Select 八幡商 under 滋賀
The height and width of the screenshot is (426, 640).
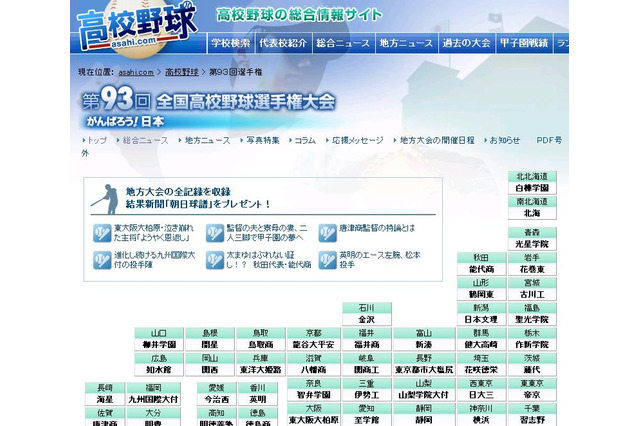[313, 370]
